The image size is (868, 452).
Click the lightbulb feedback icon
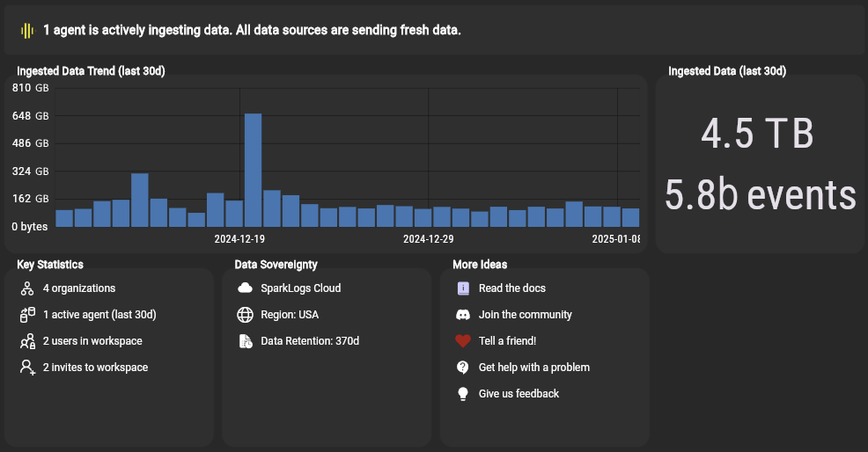(463, 394)
